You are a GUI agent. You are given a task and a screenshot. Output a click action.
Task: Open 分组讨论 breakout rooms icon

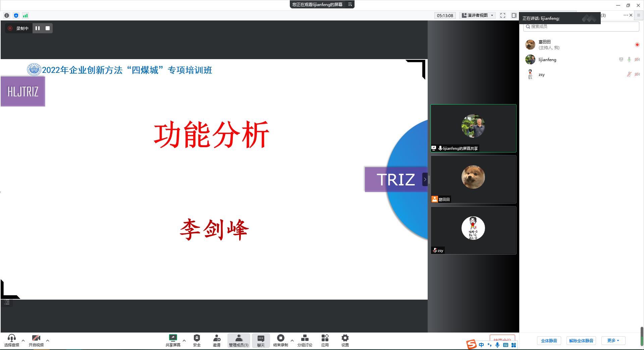[x=305, y=338]
